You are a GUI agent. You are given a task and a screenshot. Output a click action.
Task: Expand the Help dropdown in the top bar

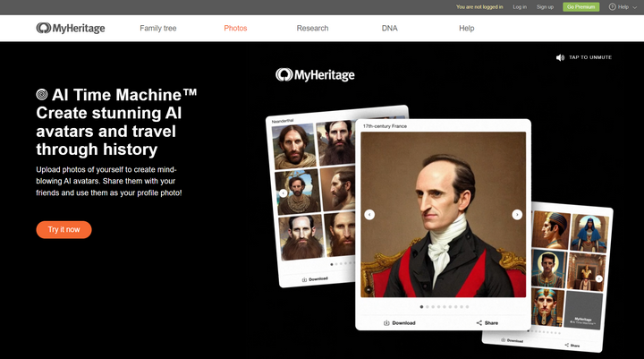point(623,7)
